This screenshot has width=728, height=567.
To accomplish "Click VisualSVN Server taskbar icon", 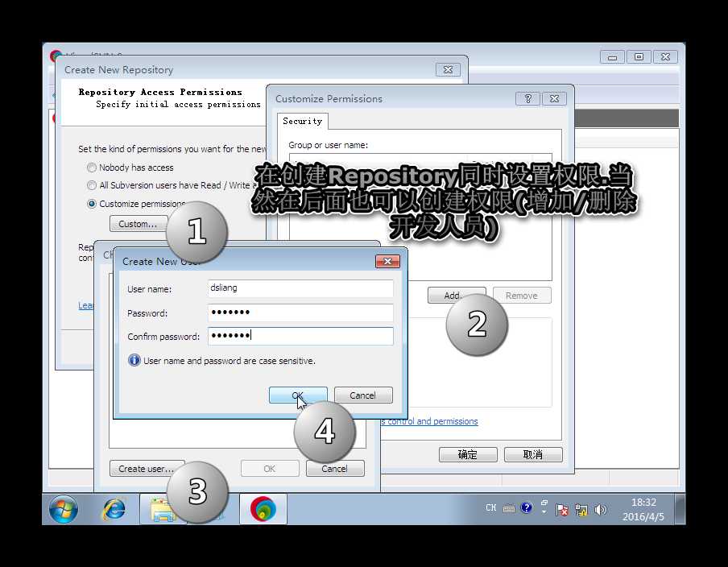I will (x=263, y=509).
